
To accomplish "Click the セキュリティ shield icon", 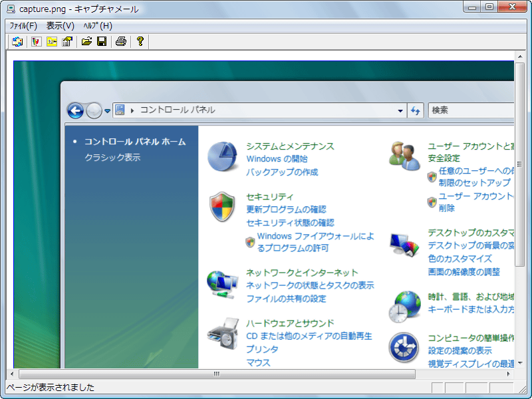I will point(222,207).
